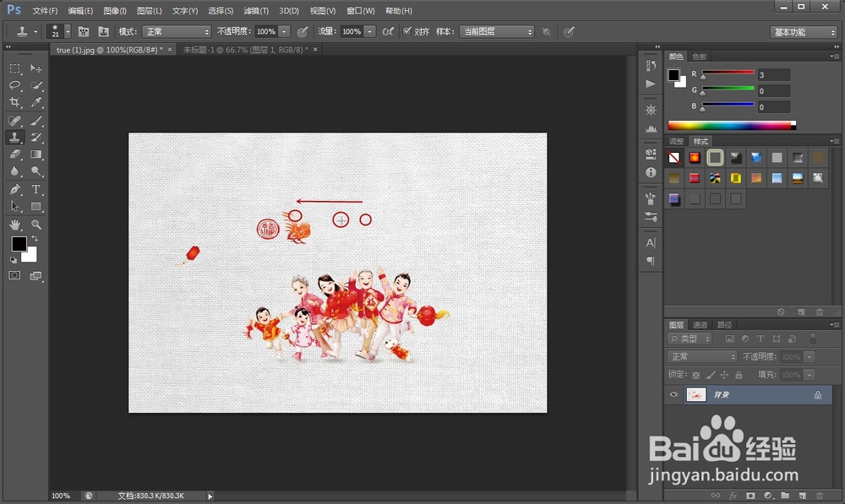This screenshot has width=845, height=504.
Task: Toggle pressure for opacity button
Action: (x=303, y=32)
